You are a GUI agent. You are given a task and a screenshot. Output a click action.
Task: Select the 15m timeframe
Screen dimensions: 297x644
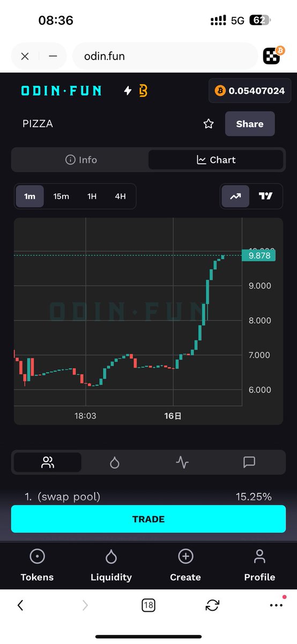pyautogui.click(x=61, y=196)
